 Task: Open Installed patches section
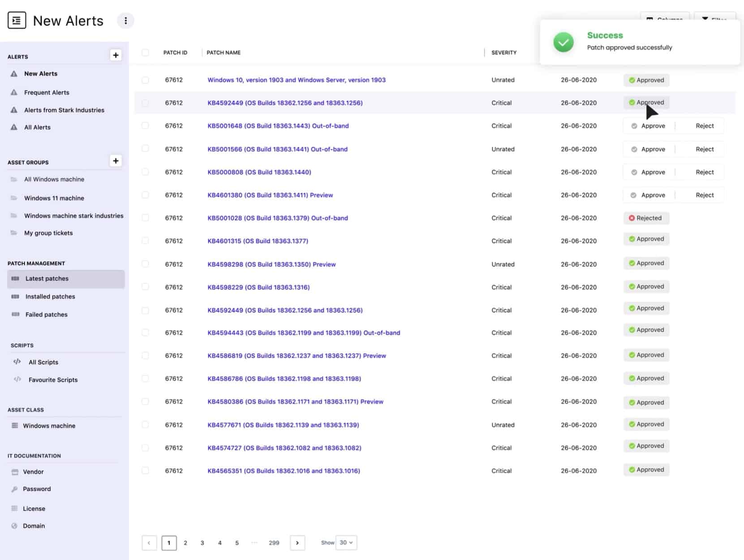coord(50,297)
